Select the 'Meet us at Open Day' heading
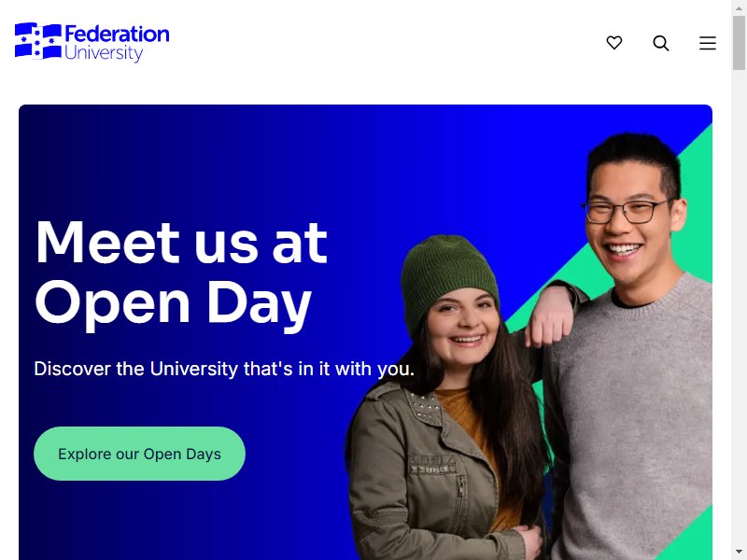Screen dimensions: 747x560 [181, 273]
